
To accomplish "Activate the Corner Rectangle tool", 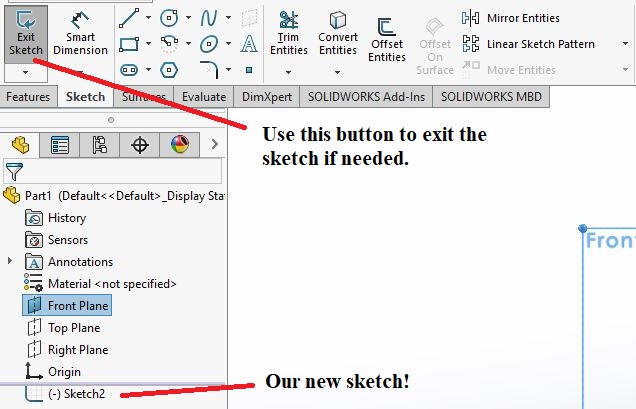I will [x=128, y=43].
